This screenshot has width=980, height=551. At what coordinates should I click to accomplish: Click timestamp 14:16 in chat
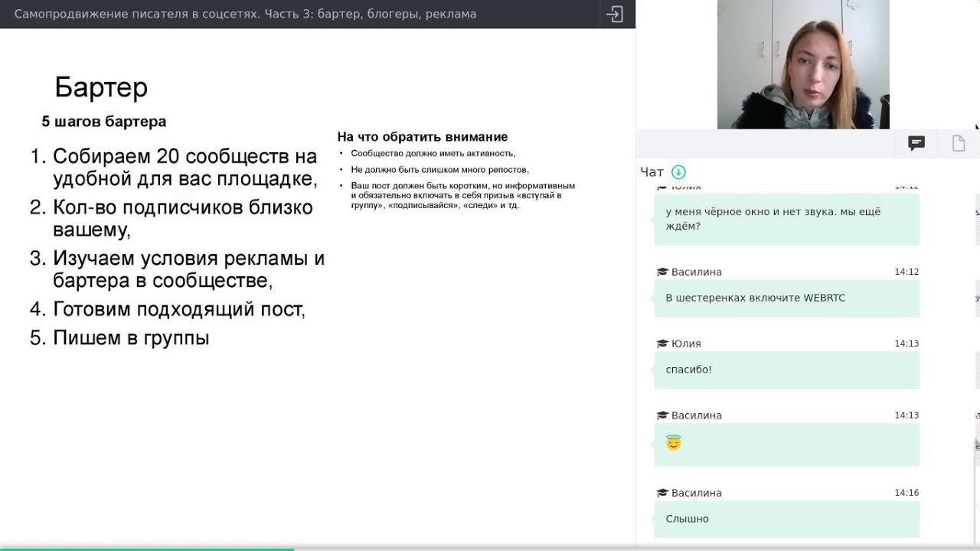tap(906, 493)
